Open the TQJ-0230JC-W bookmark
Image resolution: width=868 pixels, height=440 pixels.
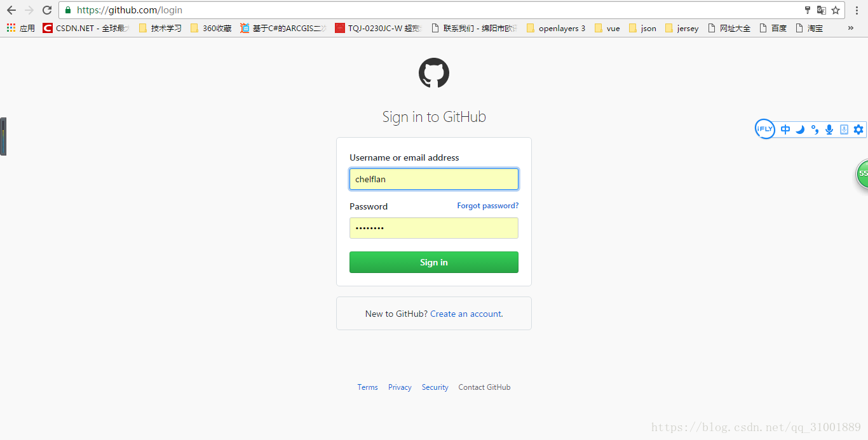tap(378, 28)
